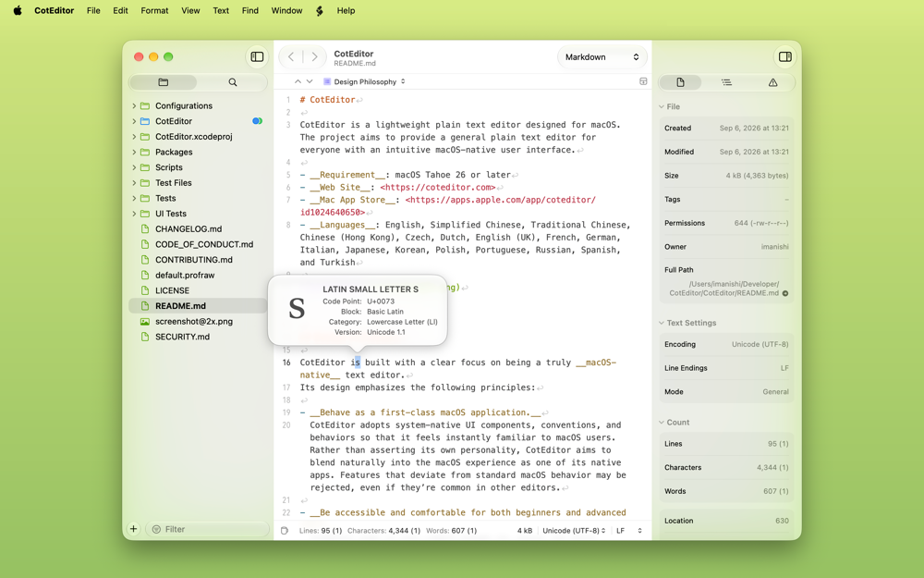Open the Format menu
This screenshot has width=924, height=578.
pyautogui.click(x=154, y=10)
